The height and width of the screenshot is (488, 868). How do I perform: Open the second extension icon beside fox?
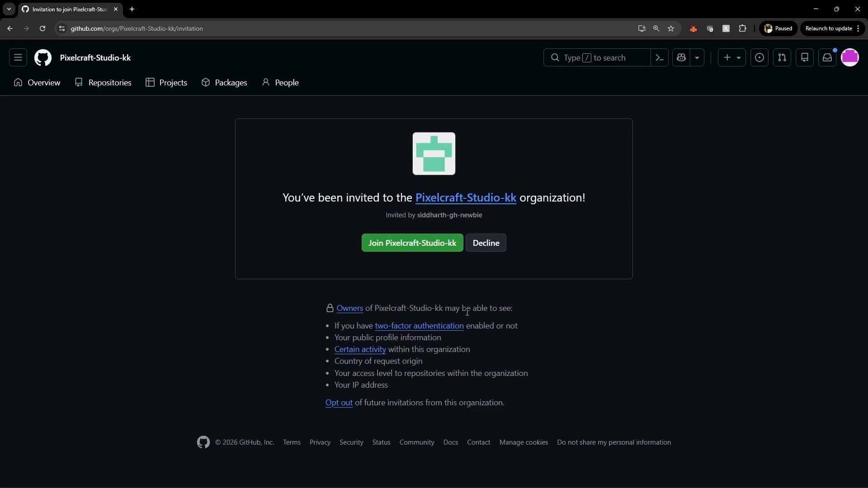pyautogui.click(x=710, y=28)
